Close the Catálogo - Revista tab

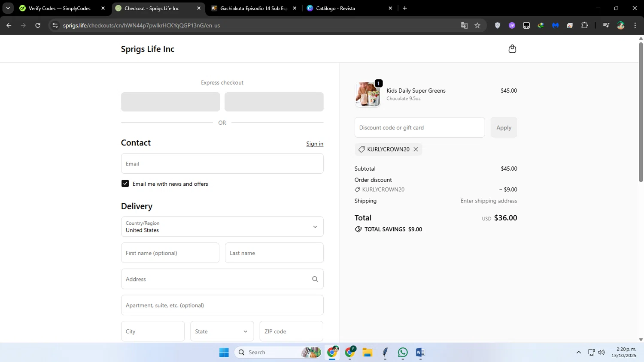pyautogui.click(x=390, y=8)
